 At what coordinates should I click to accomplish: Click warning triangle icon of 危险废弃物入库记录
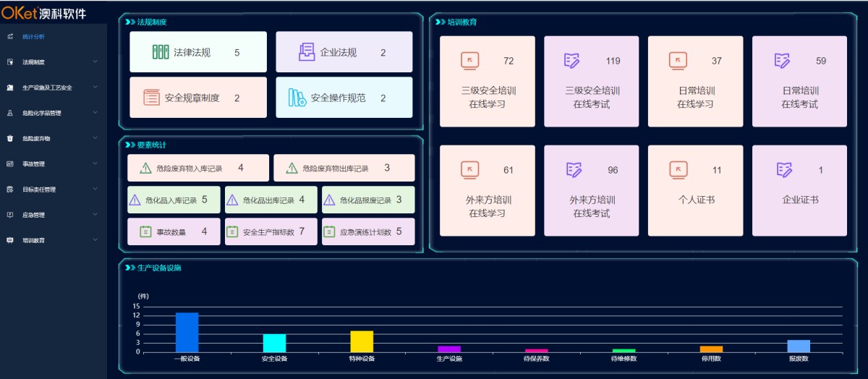tap(145, 168)
